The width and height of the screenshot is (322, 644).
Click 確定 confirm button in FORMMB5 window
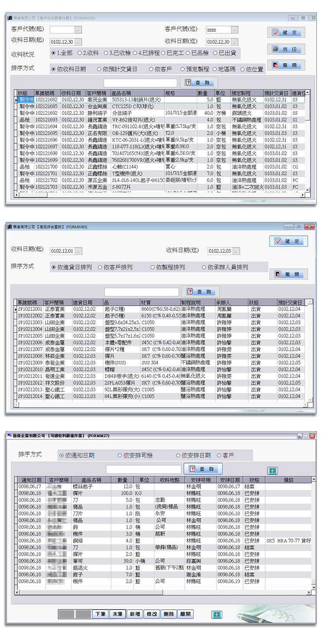[x=289, y=241]
